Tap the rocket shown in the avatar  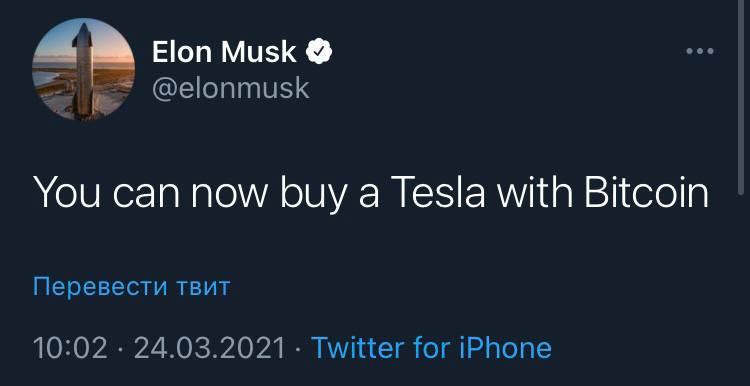tap(83, 70)
